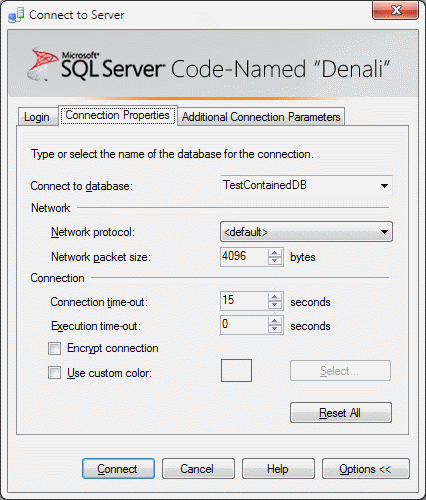Open Additional Connection Parameters tab
The image size is (426, 500).
tap(261, 117)
